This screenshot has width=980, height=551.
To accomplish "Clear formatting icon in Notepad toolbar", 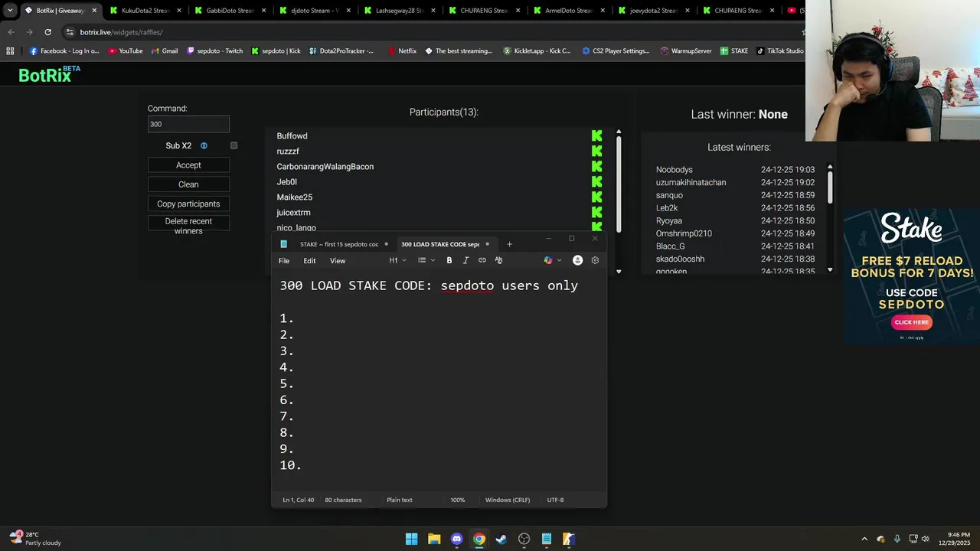I will (498, 260).
